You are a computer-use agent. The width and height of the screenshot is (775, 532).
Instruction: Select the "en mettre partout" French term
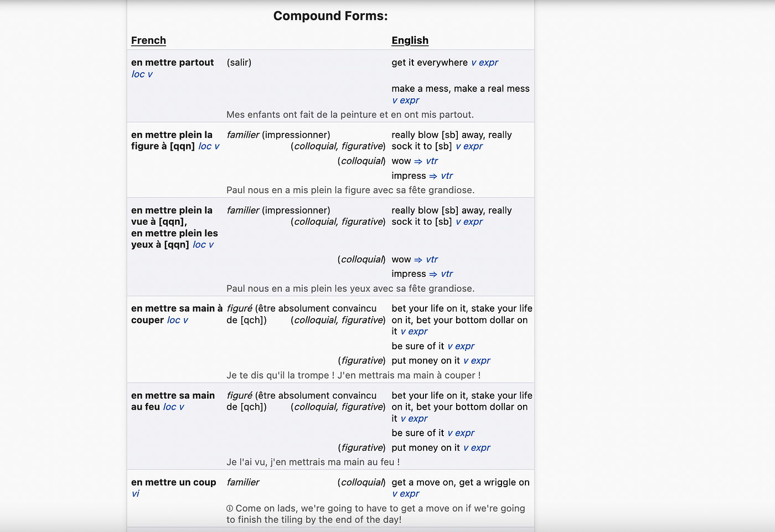(x=172, y=63)
